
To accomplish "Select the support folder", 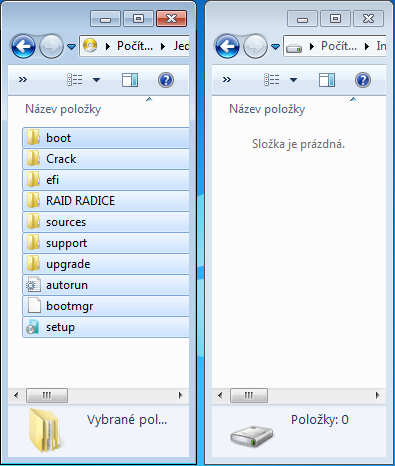I will point(106,243).
